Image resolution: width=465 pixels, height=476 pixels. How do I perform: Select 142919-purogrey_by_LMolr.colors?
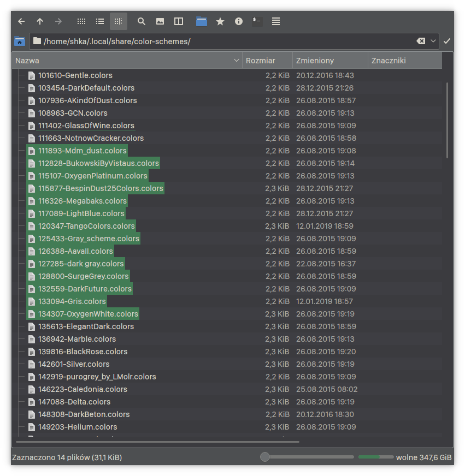[x=97, y=377]
